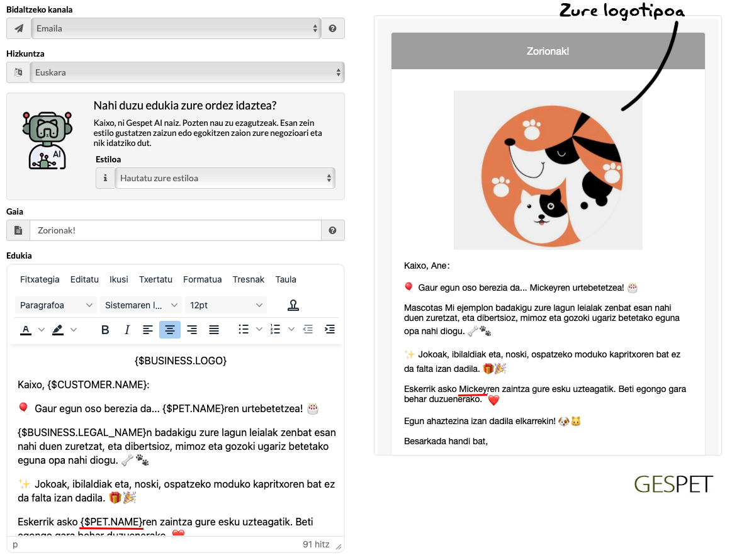
Task: Toggle bold formatting in the editor
Action: pyautogui.click(x=106, y=330)
